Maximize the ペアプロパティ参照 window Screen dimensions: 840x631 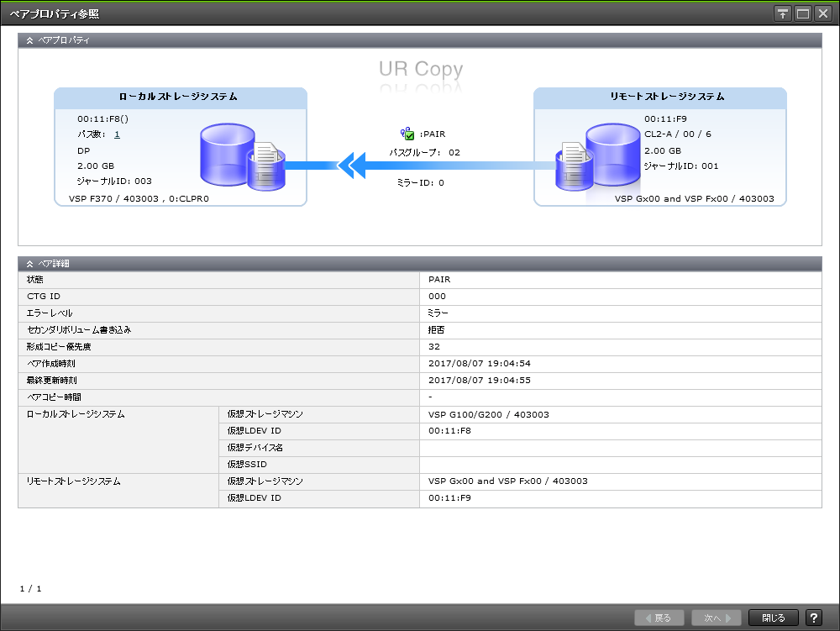click(x=802, y=13)
